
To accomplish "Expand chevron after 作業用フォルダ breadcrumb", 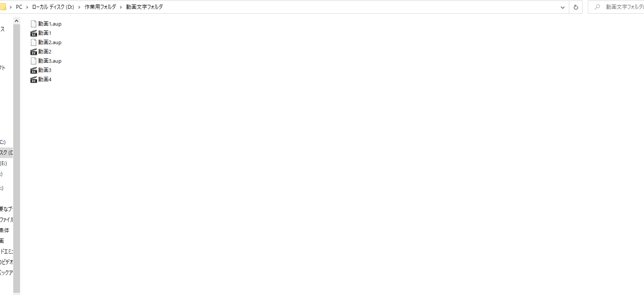I will pos(121,7).
